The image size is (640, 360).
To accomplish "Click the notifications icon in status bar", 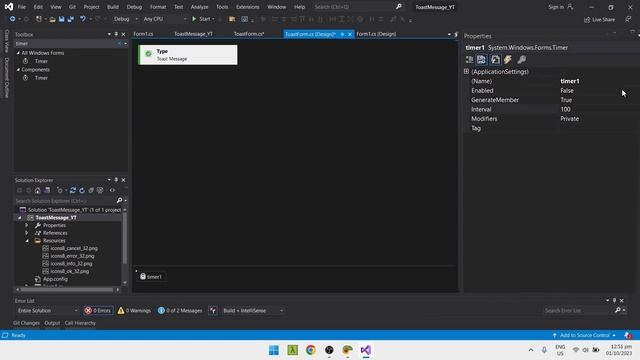I will click(x=628, y=335).
